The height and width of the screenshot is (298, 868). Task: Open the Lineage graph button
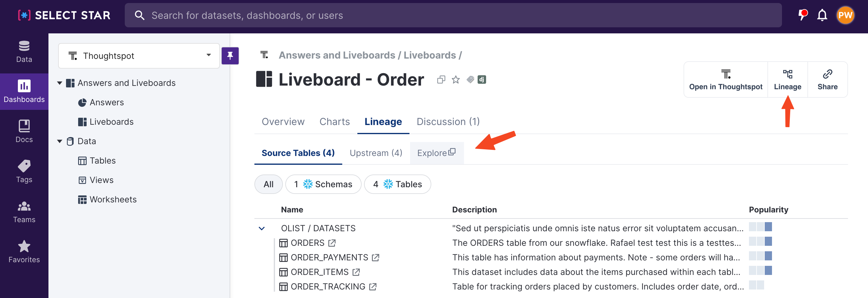[x=787, y=80]
